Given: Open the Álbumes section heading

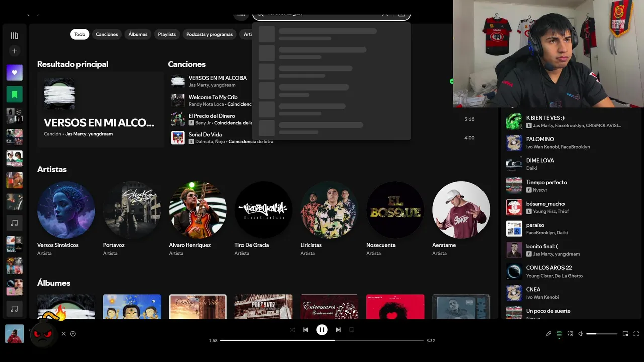Looking at the screenshot, I should (54, 283).
